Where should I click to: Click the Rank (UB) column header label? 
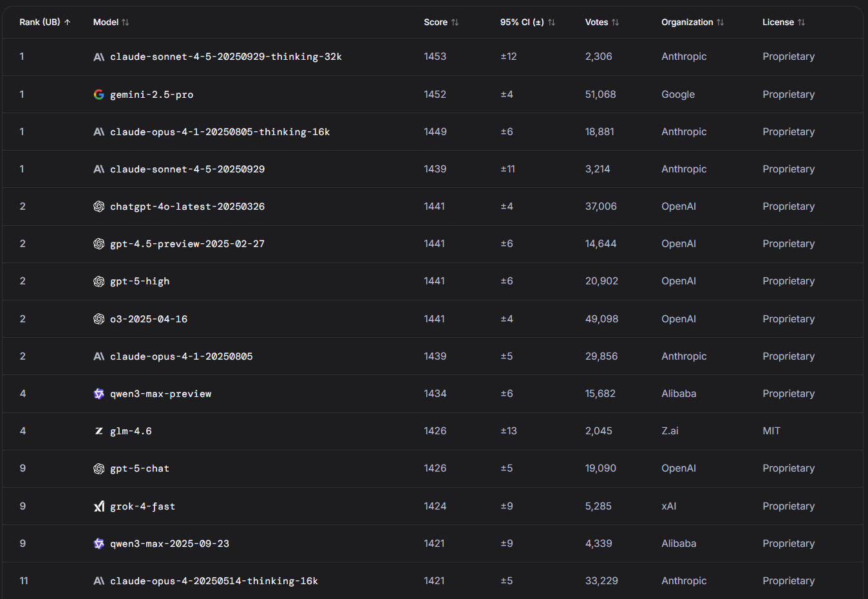(40, 22)
